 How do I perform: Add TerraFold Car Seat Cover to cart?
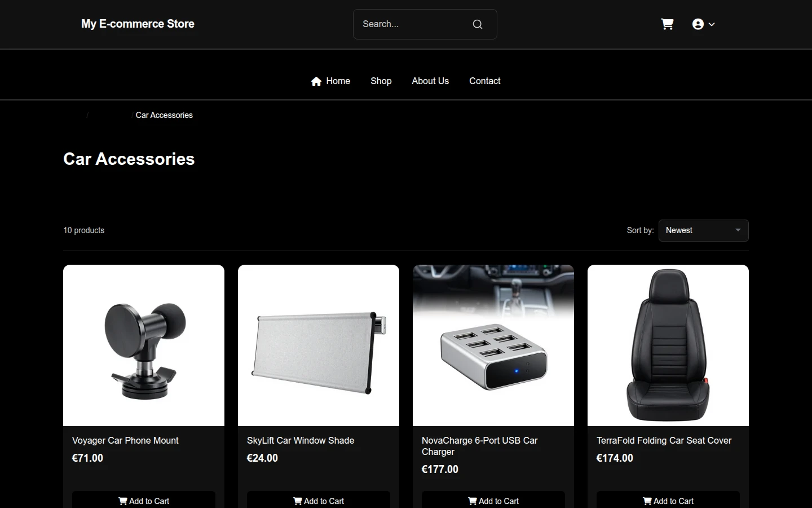668,501
